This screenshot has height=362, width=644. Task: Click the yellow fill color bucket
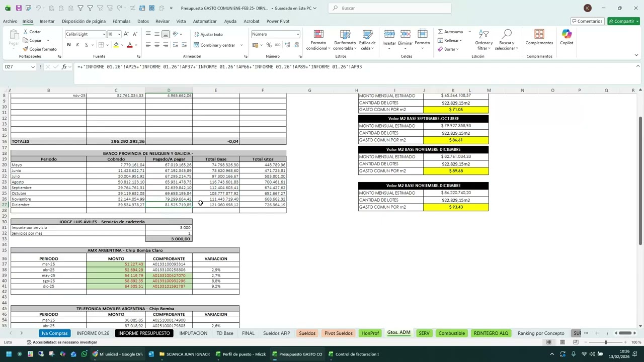(116, 45)
